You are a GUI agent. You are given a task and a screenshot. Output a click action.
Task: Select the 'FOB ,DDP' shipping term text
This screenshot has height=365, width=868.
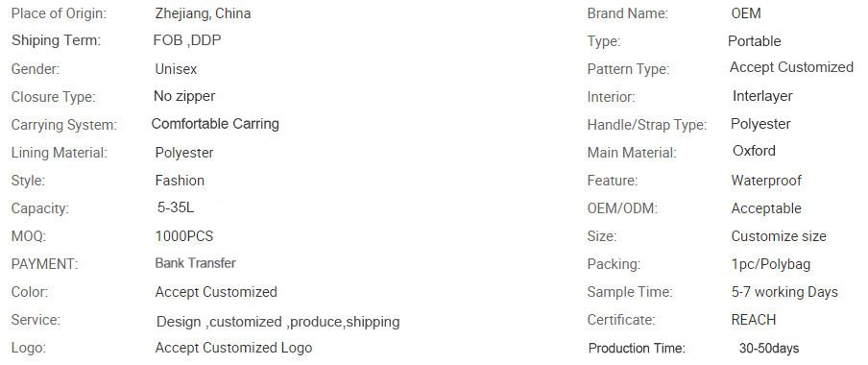(x=187, y=40)
